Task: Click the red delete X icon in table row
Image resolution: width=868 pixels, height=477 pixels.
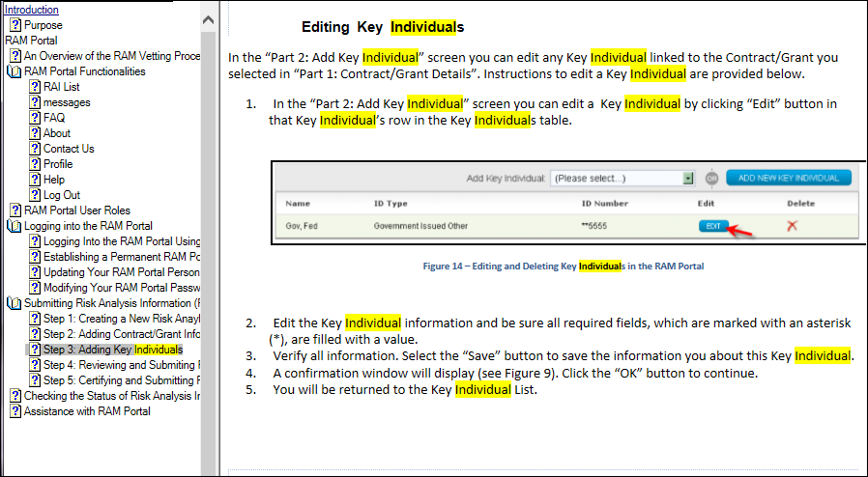Action: 793,225
